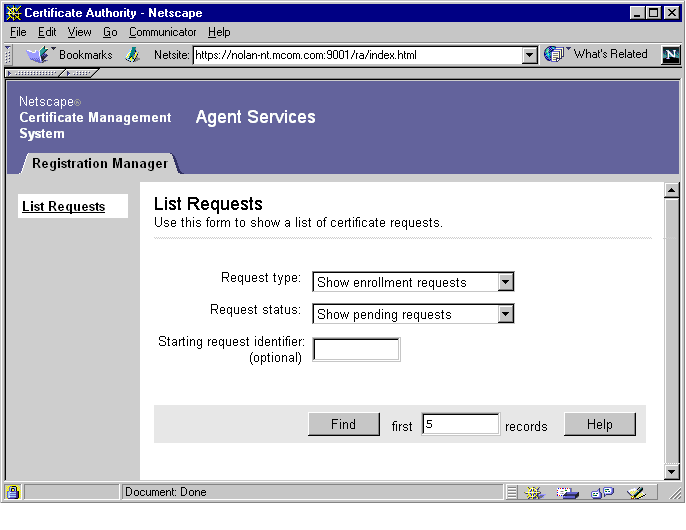
Task: Open the File menu
Action: [x=18, y=32]
